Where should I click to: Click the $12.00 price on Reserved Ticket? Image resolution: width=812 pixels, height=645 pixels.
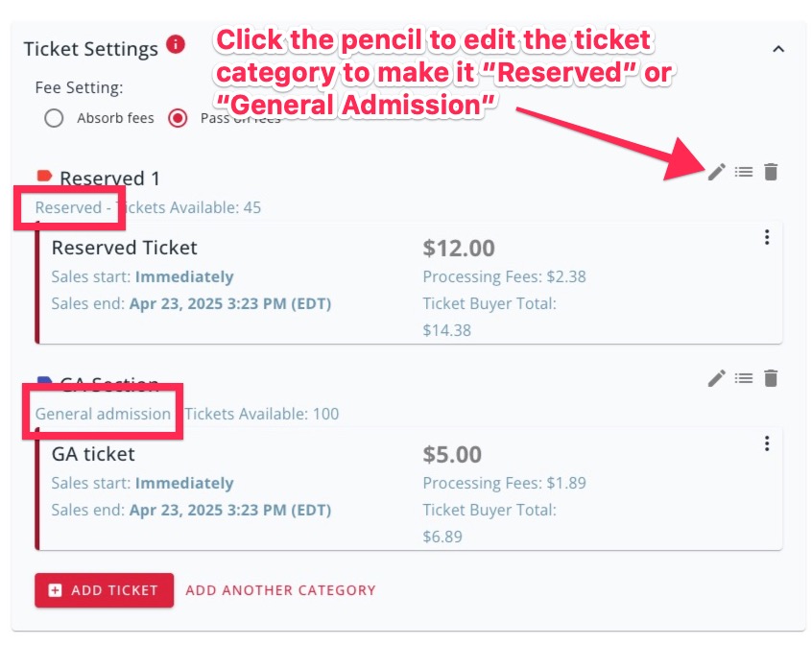[x=459, y=248]
